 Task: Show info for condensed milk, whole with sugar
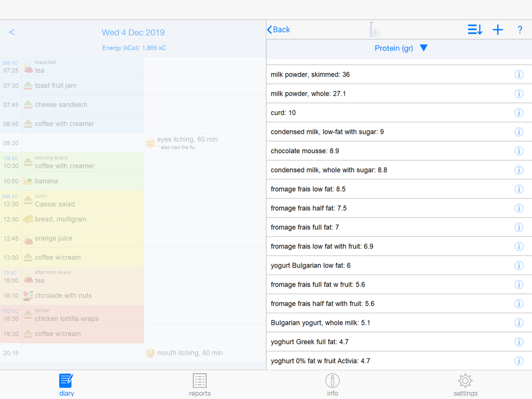point(519,170)
